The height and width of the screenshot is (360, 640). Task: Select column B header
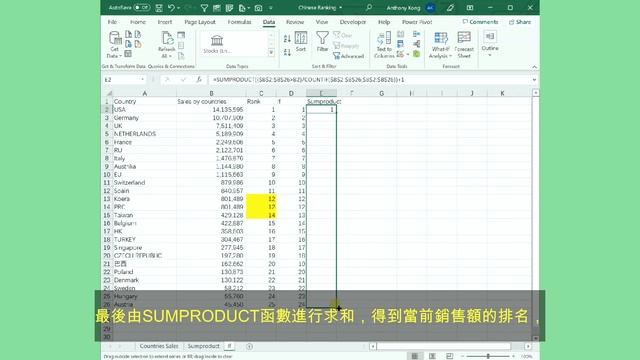[211, 93]
